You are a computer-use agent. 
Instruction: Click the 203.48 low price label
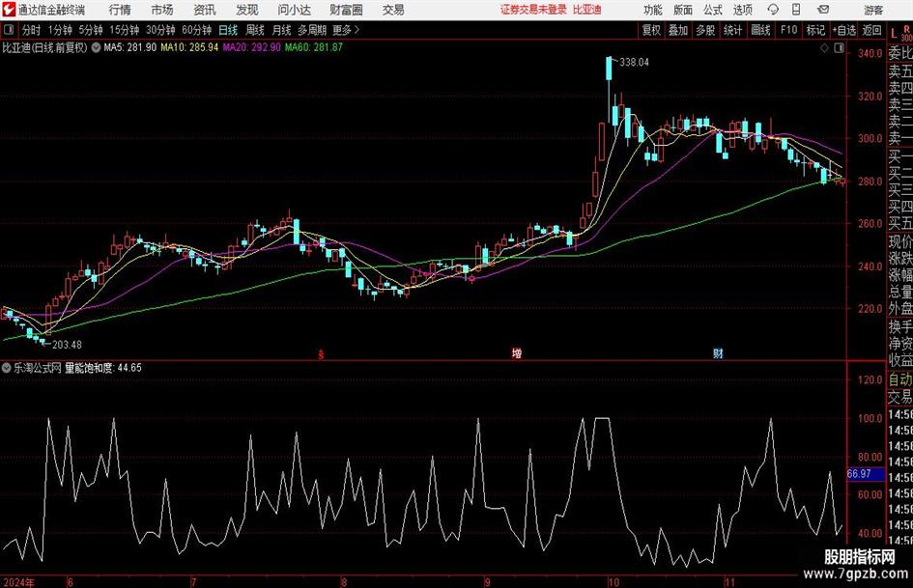click(67, 345)
